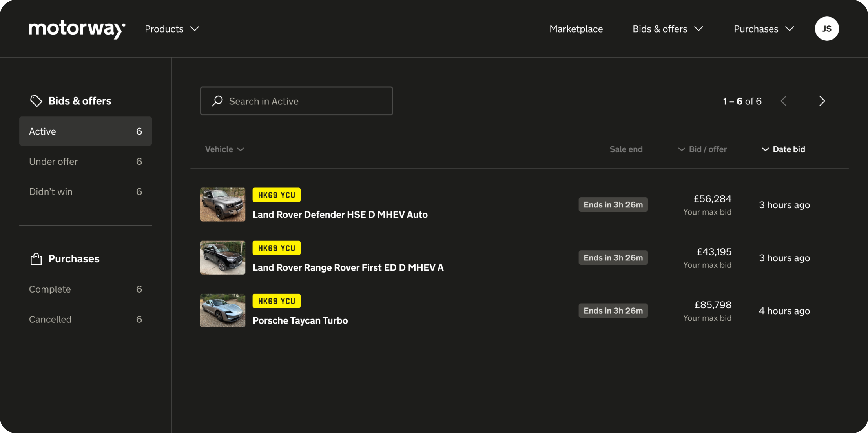
Task: Click Range Rover's Ends in 3h 26m badge
Action: click(x=613, y=257)
